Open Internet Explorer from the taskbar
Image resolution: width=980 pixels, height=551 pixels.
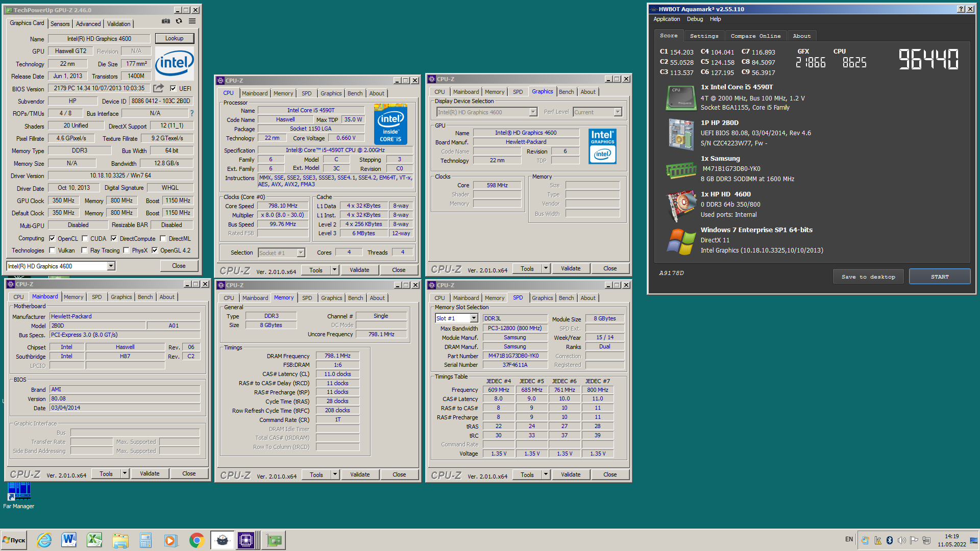(x=44, y=540)
